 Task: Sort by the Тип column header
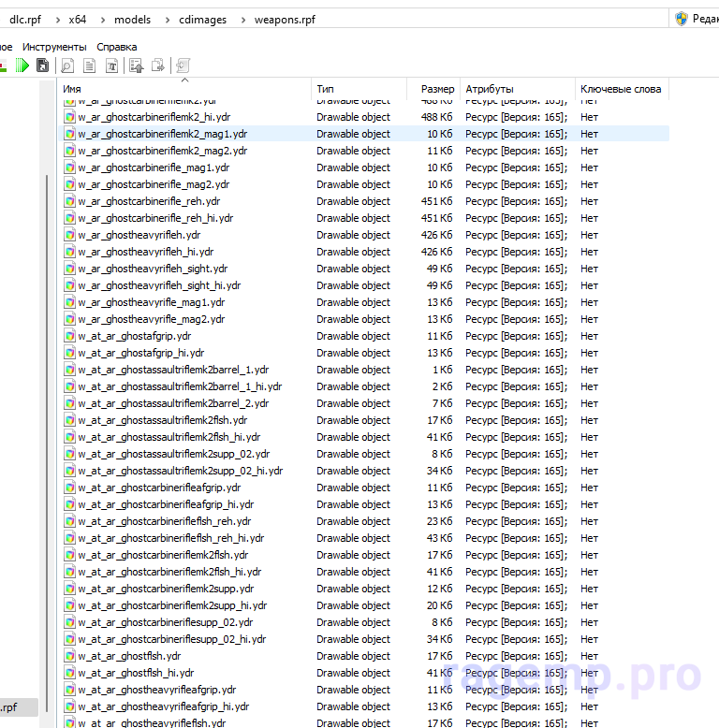359,89
